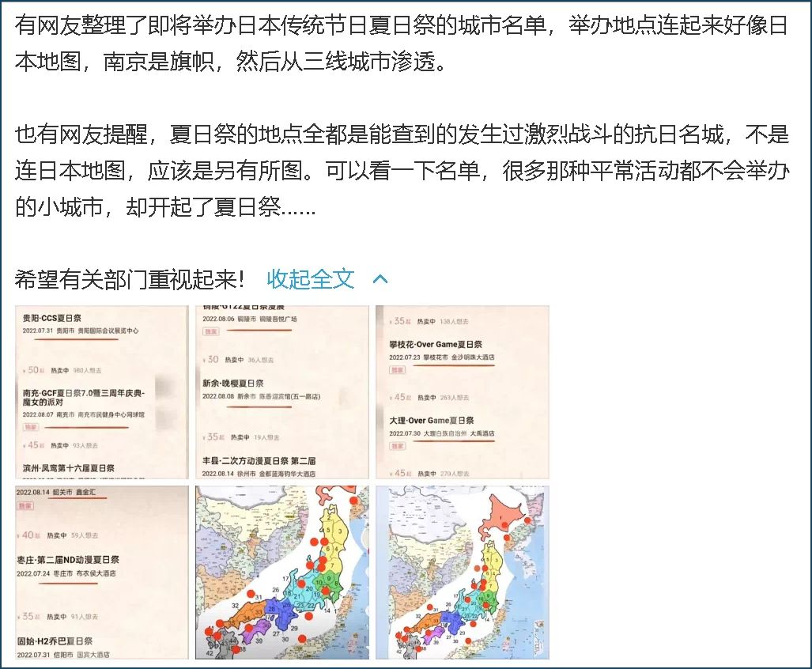Image resolution: width=812 pixels, height=669 pixels.
Task: Click the paragraph starting 也有网友提醒
Action: [x=402, y=170]
